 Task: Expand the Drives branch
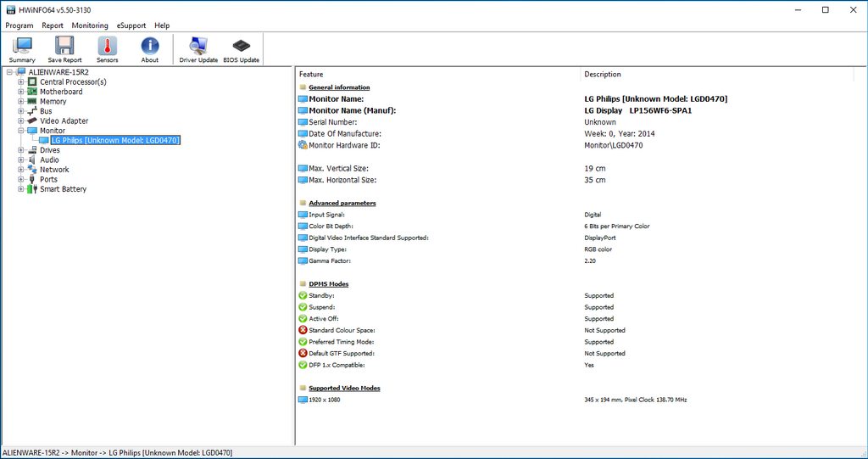(x=21, y=149)
